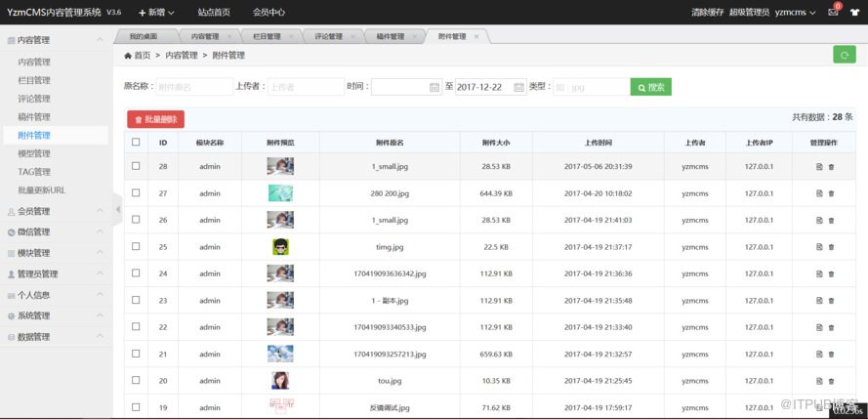Switch to the 栏目管理 tab
Viewport: 868px width, 419px height.
[x=267, y=36]
